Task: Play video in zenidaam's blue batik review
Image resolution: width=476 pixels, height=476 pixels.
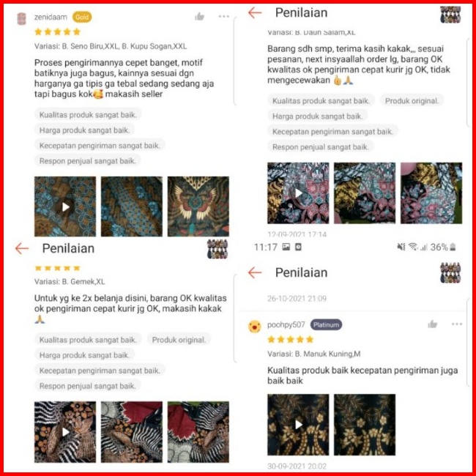Action: [65, 207]
